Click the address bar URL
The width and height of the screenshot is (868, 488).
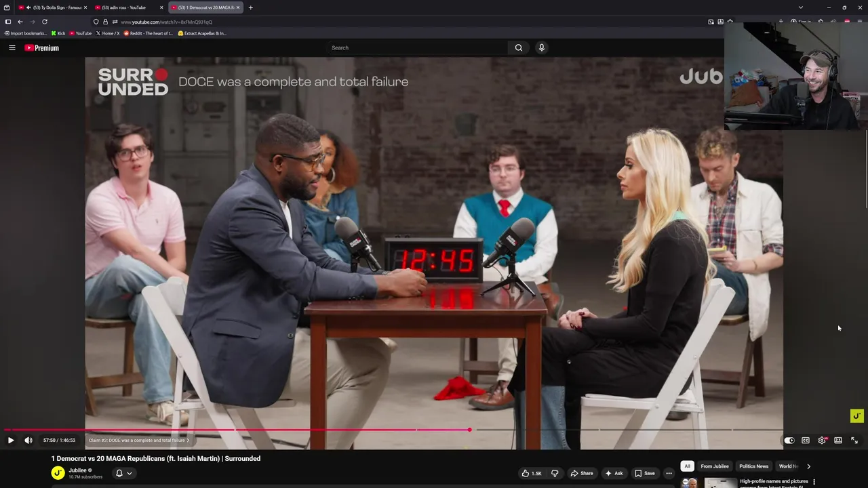(167, 22)
